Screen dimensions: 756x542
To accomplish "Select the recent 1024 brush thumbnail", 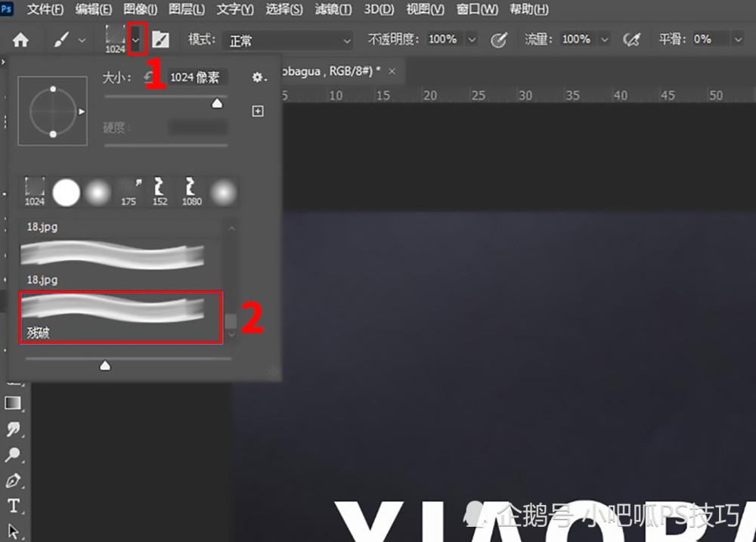I will [35, 191].
